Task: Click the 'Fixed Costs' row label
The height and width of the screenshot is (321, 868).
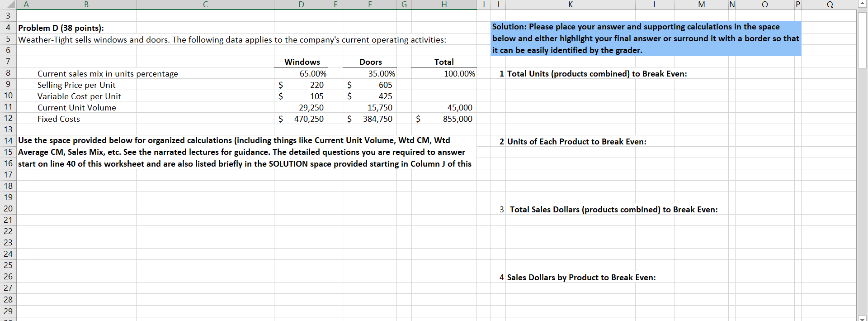Action: point(59,119)
